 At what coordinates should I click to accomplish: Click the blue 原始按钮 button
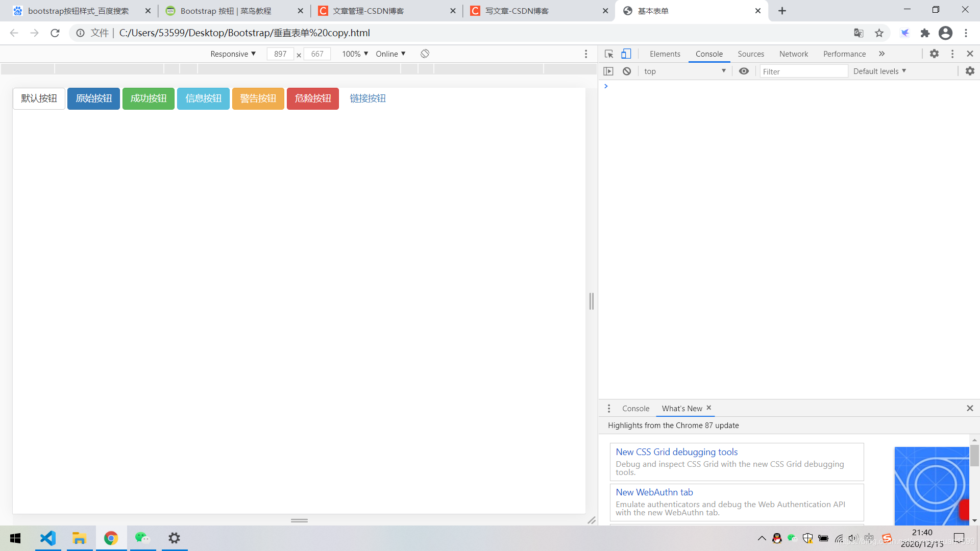coord(93,98)
